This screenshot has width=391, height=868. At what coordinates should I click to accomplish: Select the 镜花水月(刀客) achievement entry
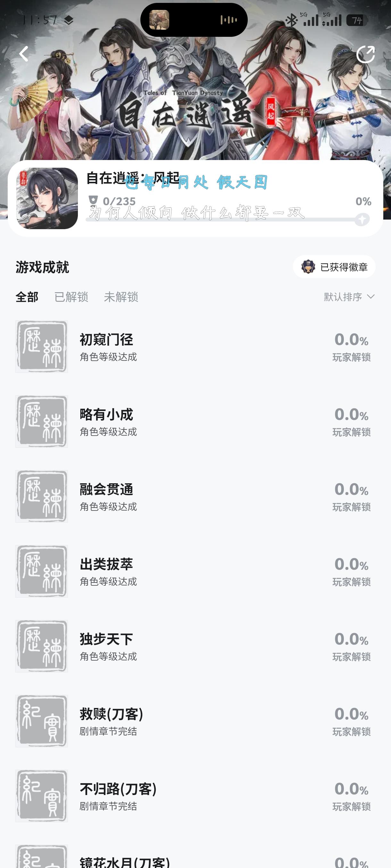click(125, 862)
